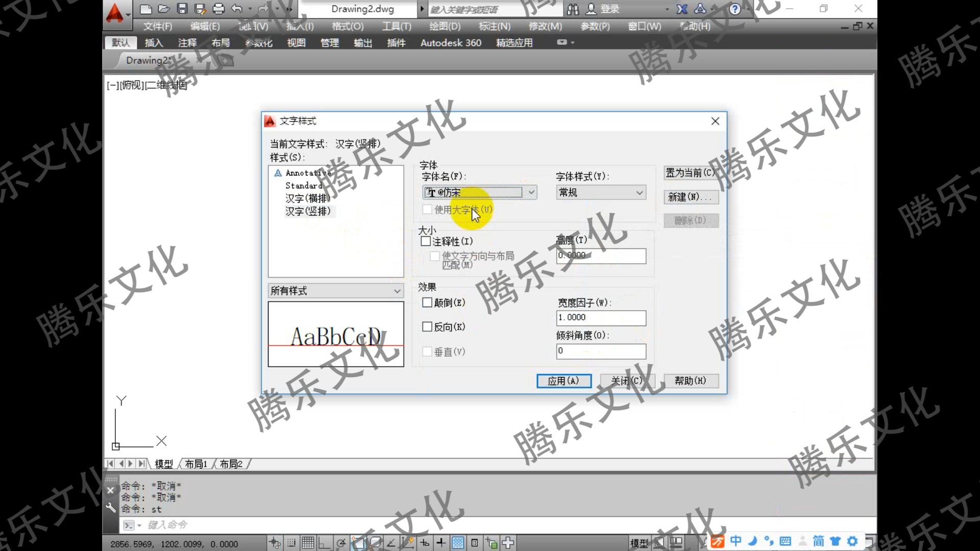Click the keyboard icon on input method bar
This screenshot has width=980, height=551.
click(x=786, y=541)
